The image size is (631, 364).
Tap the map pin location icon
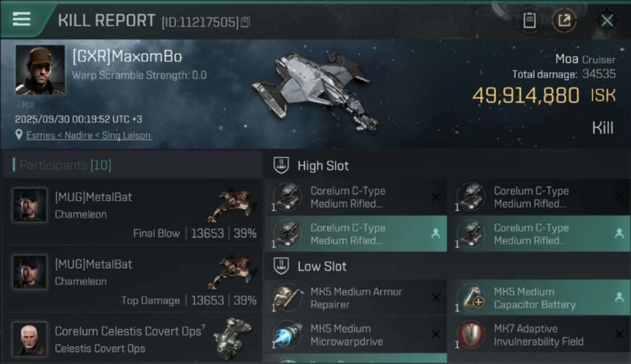(19, 134)
